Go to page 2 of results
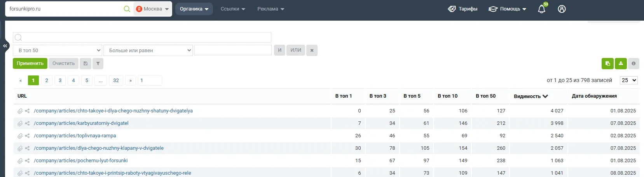Image resolution: width=644 pixels, height=177 pixels. pyautogui.click(x=47, y=80)
